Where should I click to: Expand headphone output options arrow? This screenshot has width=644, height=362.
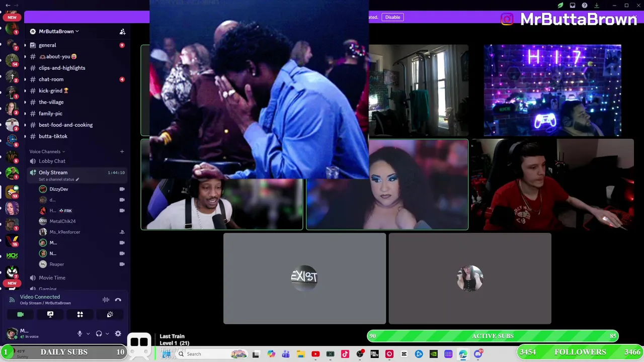click(107, 333)
